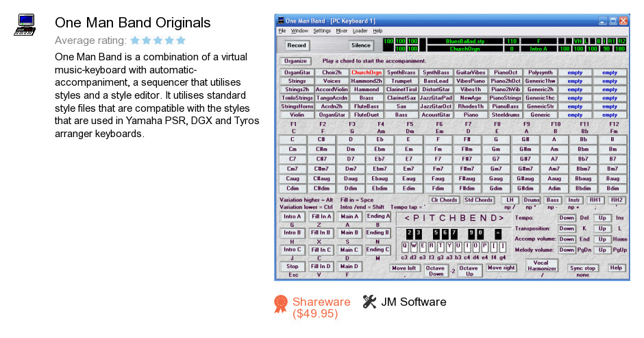Select the Trumpet instrument
Viewport: 644px width, 338px height.
coord(401,81)
